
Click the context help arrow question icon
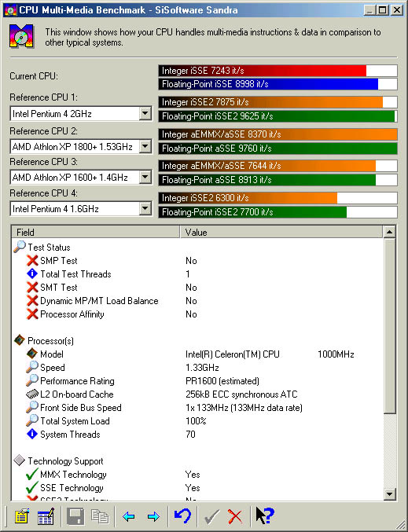click(265, 516)
